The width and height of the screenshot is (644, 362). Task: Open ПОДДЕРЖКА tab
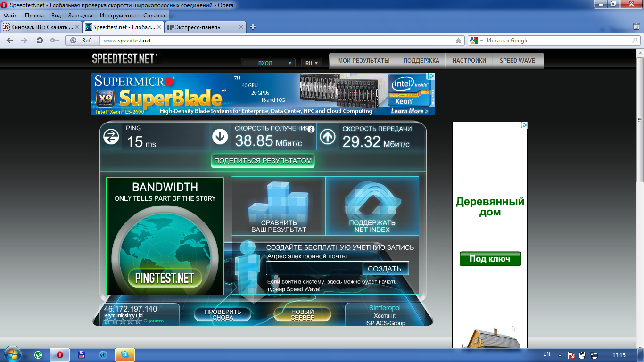coord(421,61)
